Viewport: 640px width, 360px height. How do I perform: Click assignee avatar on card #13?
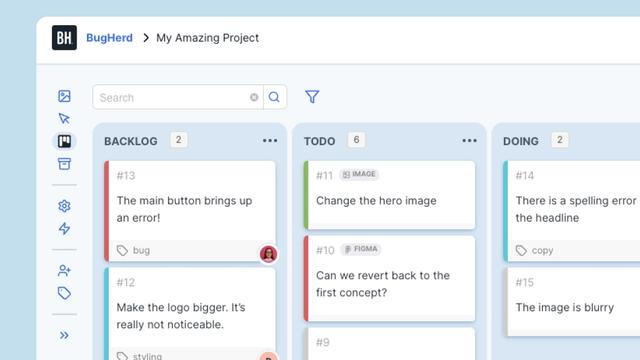click(268, 254)
